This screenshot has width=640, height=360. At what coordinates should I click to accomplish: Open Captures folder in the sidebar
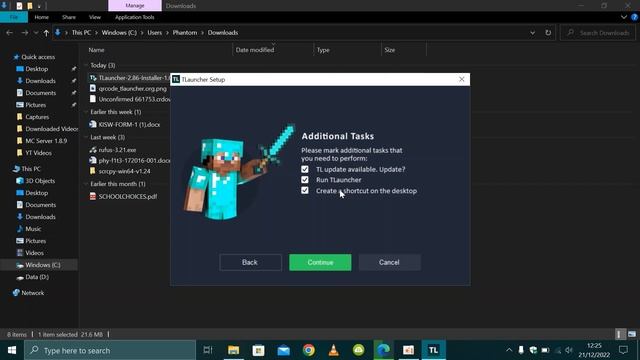click(37, 117)
